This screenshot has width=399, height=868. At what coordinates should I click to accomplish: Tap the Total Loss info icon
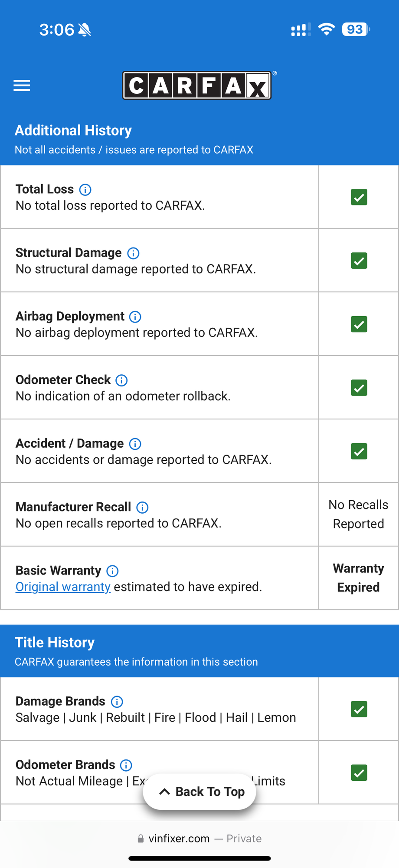pos(85,190)
